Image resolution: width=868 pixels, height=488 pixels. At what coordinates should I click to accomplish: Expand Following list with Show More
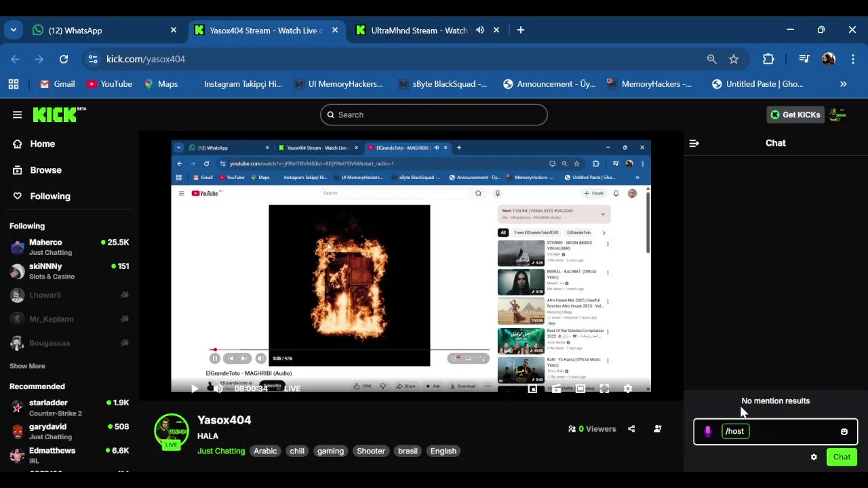pos(27,366)
